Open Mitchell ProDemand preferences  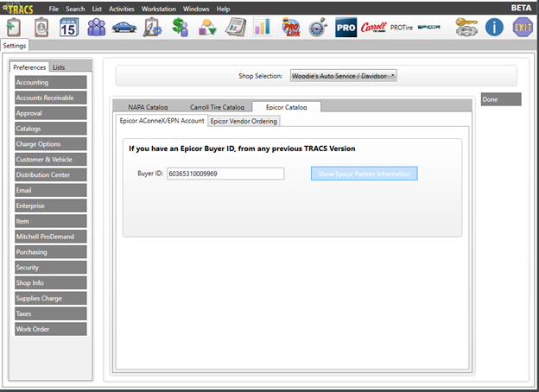[50, 237]
